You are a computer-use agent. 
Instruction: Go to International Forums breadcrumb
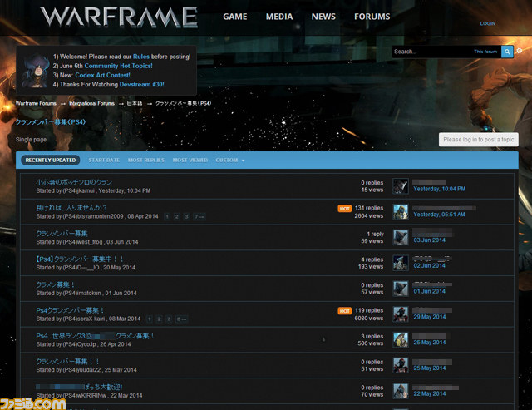pyautogui.click(x=91, y=103)
